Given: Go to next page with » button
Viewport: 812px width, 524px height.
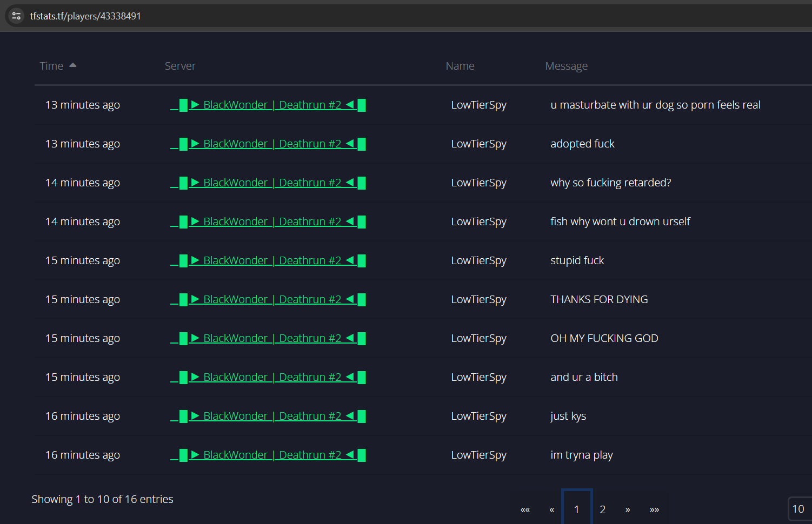Looking at the screenshot, I should click(628, 509).
